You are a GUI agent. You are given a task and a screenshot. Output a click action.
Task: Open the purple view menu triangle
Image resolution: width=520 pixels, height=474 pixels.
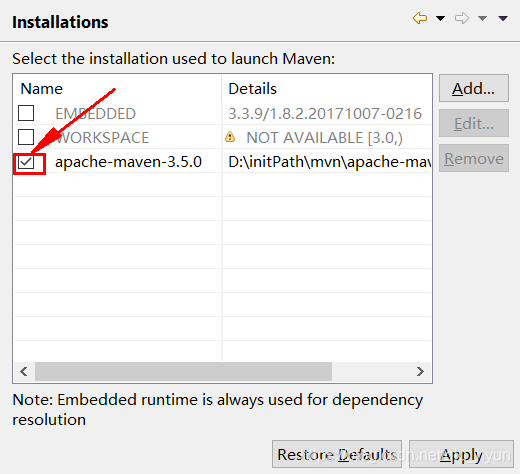503,18
